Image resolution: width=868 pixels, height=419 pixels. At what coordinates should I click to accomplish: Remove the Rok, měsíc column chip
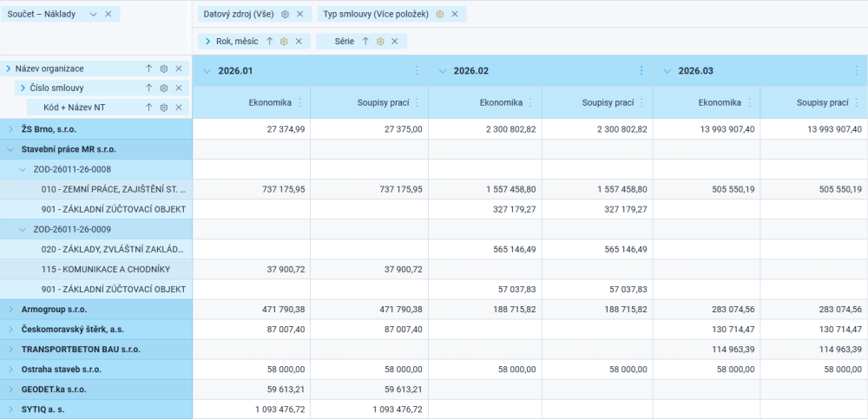299,41
